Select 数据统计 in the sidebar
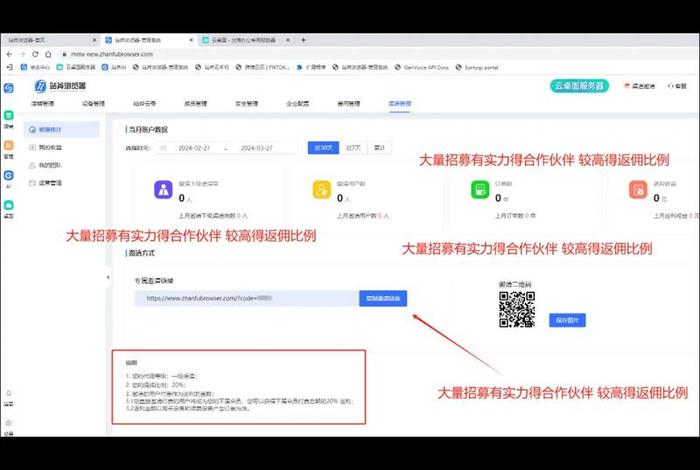700x470 pixels. point(62,129)
